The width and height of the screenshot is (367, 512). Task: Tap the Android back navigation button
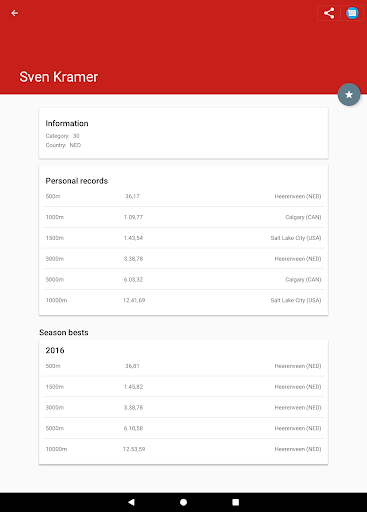[x=131, y=502]
